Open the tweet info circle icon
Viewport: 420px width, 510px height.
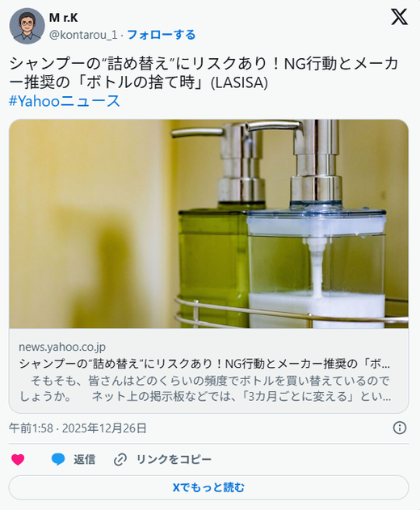(400, 428)
